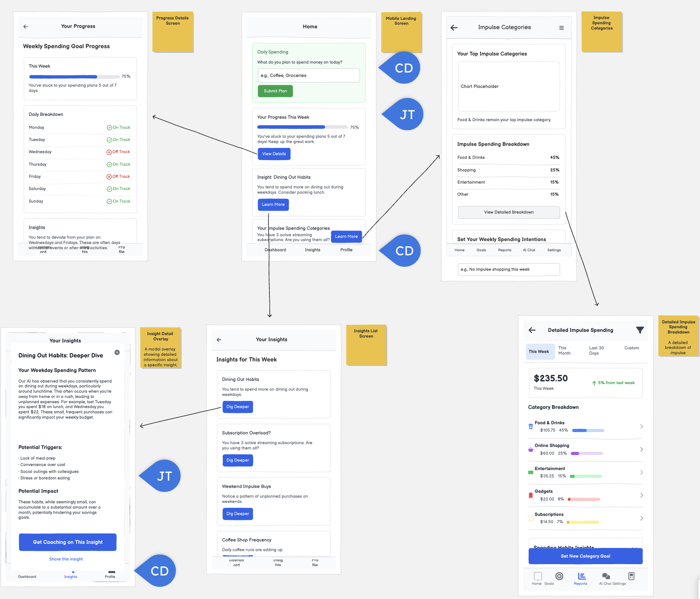Switch to Last 30 Days tab
This screenshot has height=599, width=700.
tap(596, 351)
